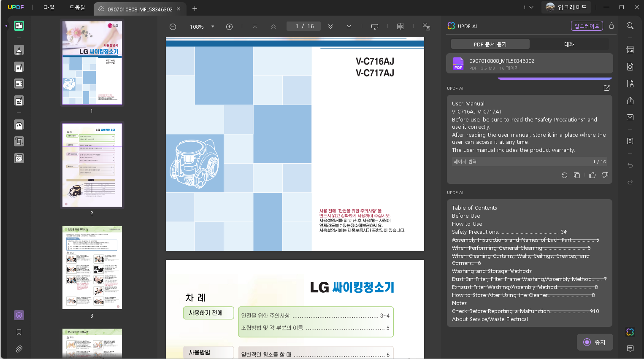The height and width of the screenshot is (359, 644).
Task: Click the UPDF logo
Action: click(16, 7)
